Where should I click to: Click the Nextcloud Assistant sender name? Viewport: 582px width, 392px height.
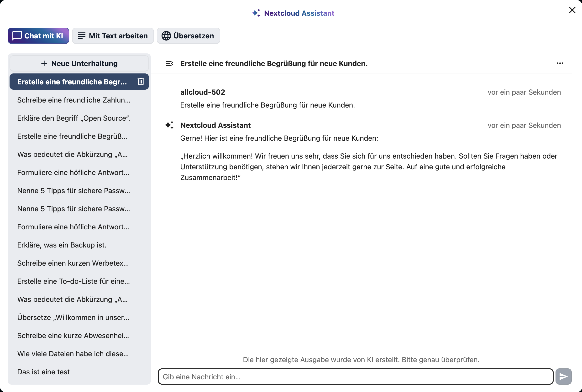[215, 125]
